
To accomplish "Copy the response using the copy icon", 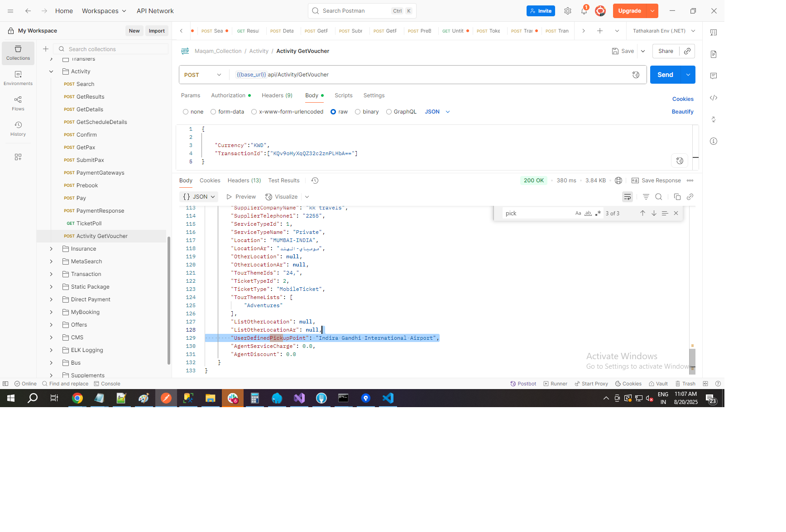I will (x=677, y=197).
